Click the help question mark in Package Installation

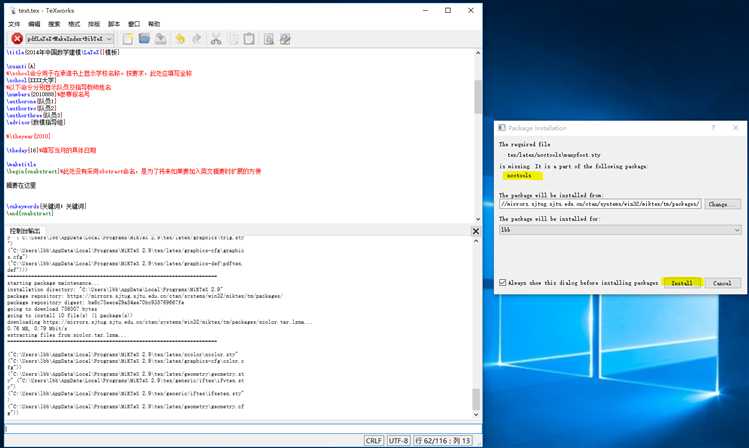(x=713, y=128)
